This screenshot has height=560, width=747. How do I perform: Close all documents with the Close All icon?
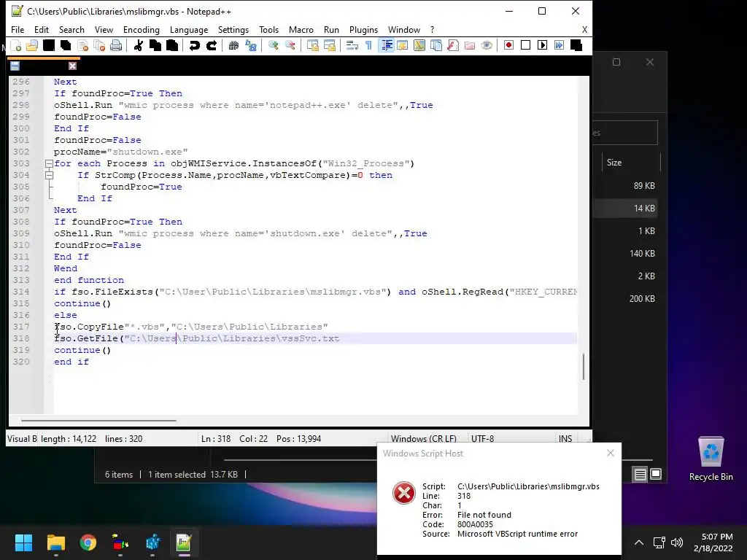[x=99, y=45]
